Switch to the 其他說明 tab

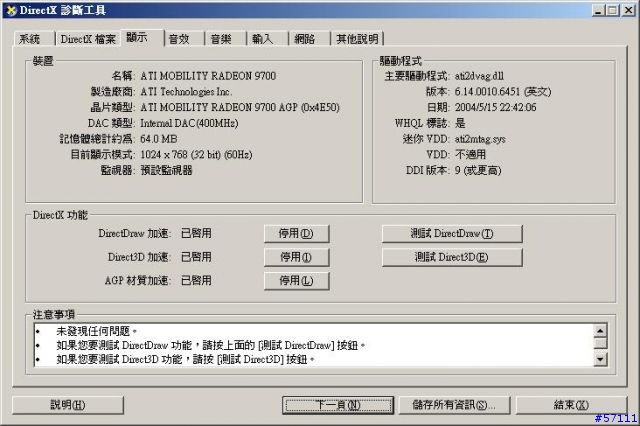357,39
